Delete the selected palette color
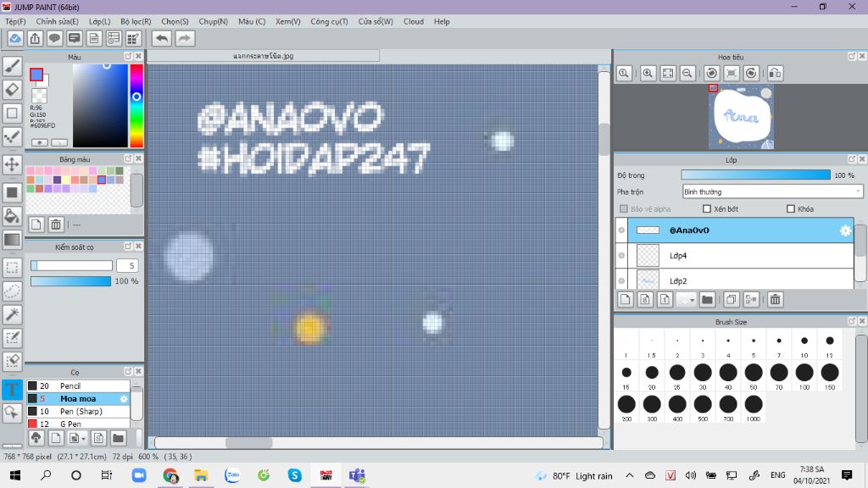Viewport: 868px width, 488px height. click(56, 224)
